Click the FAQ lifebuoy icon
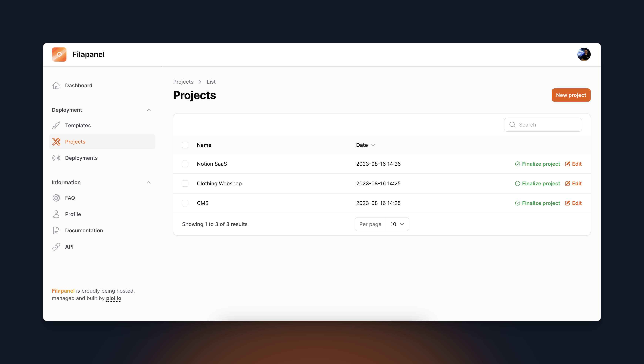Viewport: 644px width, 364px height. [56, 198]
